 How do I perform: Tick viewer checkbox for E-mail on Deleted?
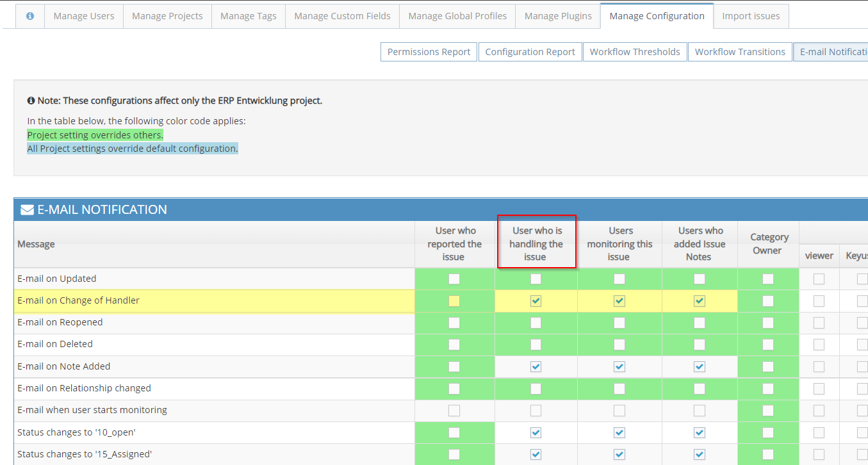pos(819,345)
